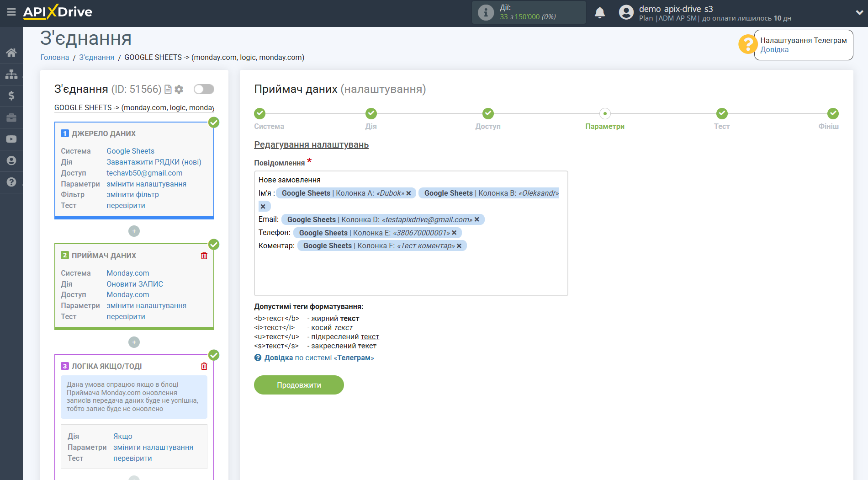This screenshot has width=868, height=480.
Task: Click the Monday.com access link
Action: coord(127,295)
